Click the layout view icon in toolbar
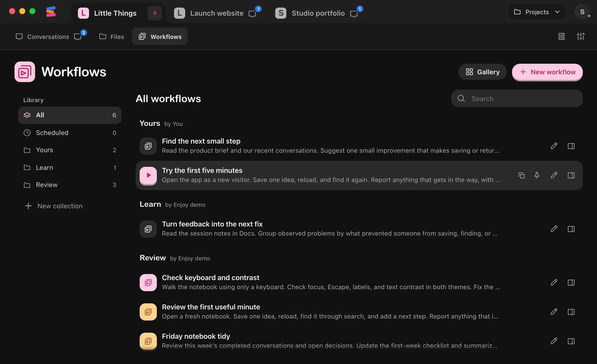The width and height of the screenshot is (597, 364). (562, 37)
